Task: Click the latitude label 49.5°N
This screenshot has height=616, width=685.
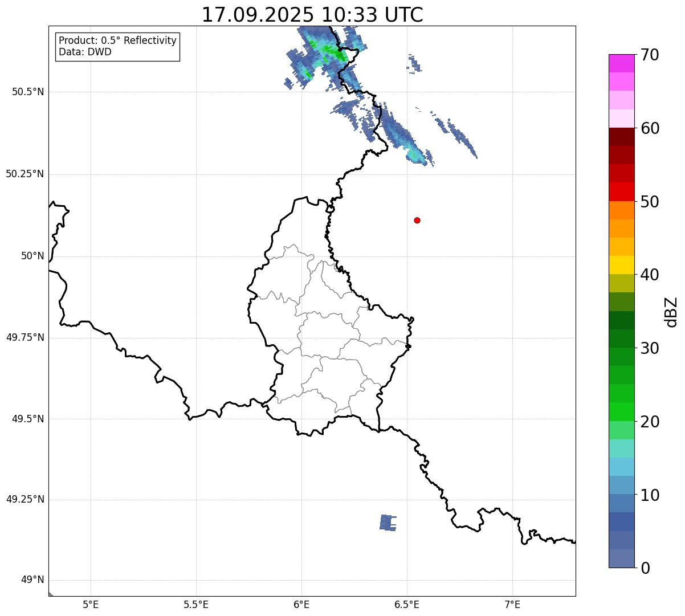Action: (28, 419)
